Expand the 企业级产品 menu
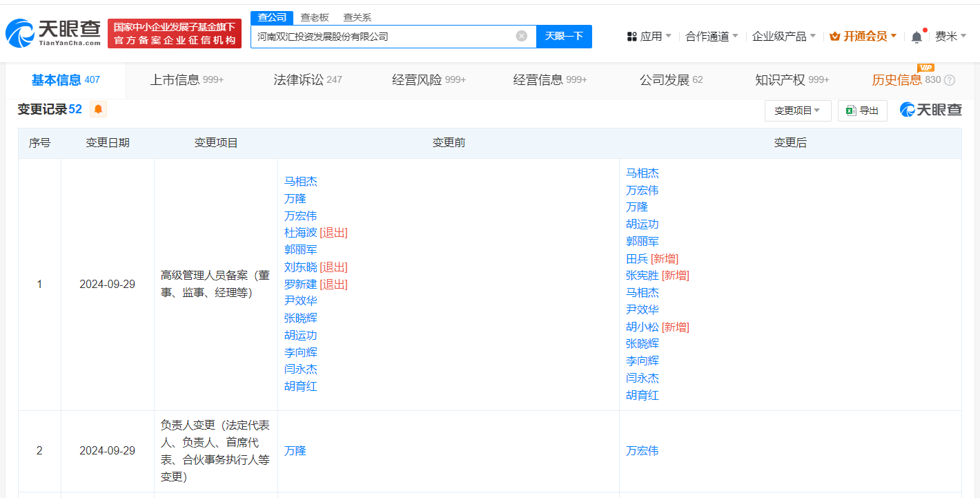 tap(784, 37)
